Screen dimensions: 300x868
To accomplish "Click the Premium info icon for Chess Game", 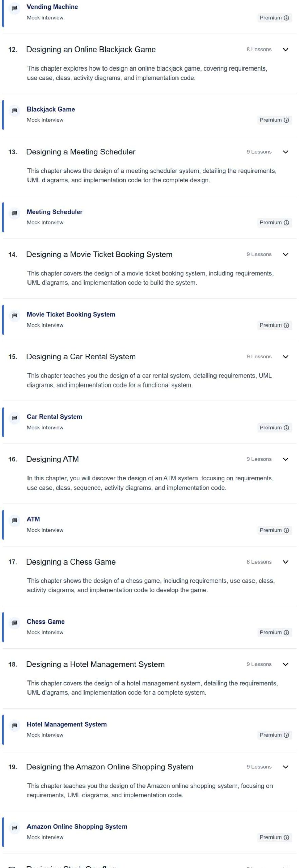I will [x=286, y=633].
